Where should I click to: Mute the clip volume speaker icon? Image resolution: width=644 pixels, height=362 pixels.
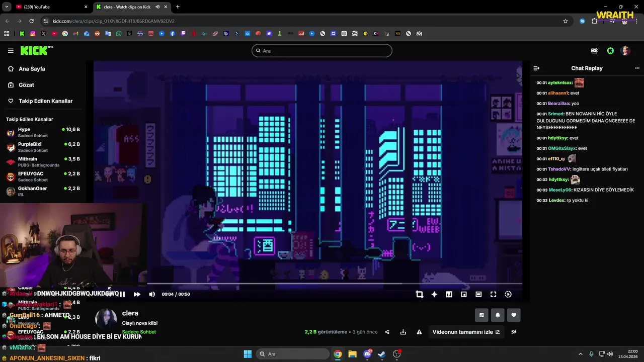coord(152,294)
